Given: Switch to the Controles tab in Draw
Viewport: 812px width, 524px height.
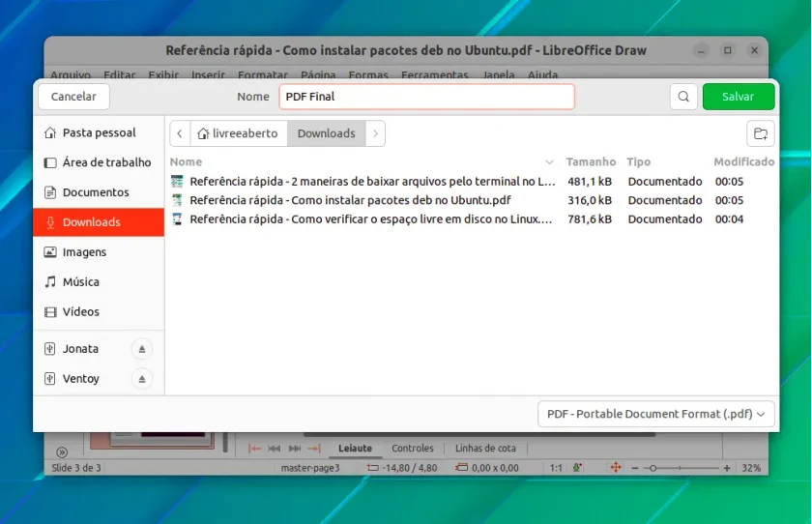Looking at the screenshot, I should point(412,449).
